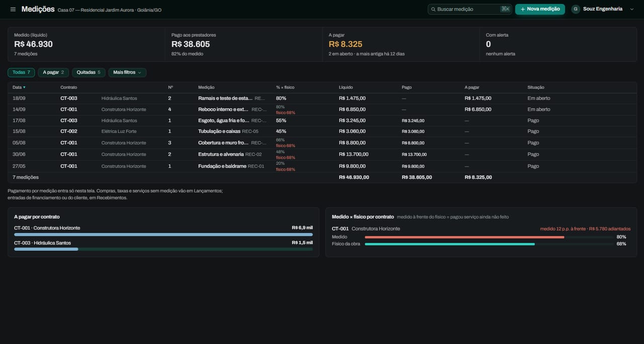Click the Elétrica Luz Forte contractor name
Screen dimensions: 644x344
point(119,131)
